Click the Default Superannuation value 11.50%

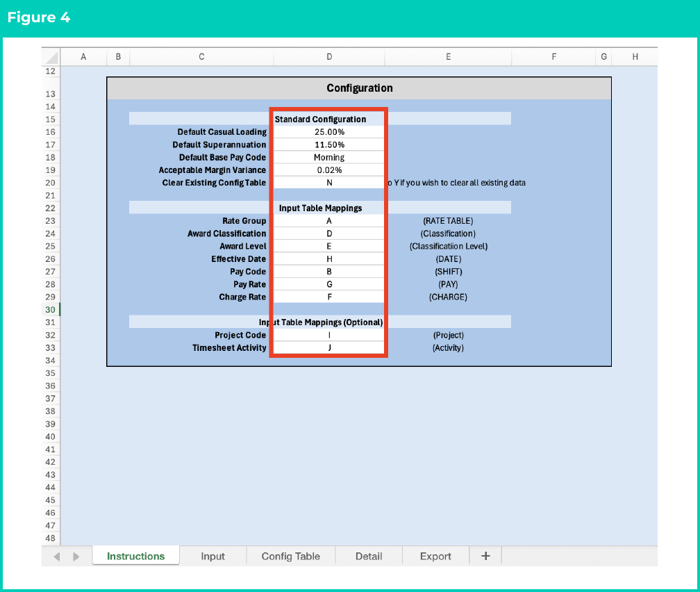pyautogui.click(x=329, y=145)
